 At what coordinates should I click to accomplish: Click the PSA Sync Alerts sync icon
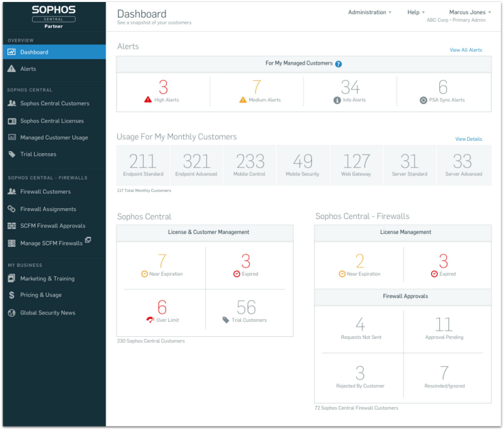424,100
